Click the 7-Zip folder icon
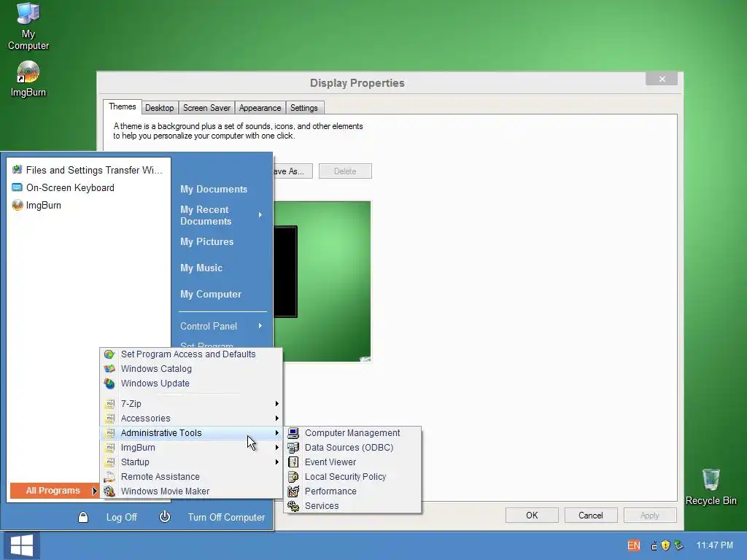Viewport: 747px width, 560px height. [x=110, y=404]
